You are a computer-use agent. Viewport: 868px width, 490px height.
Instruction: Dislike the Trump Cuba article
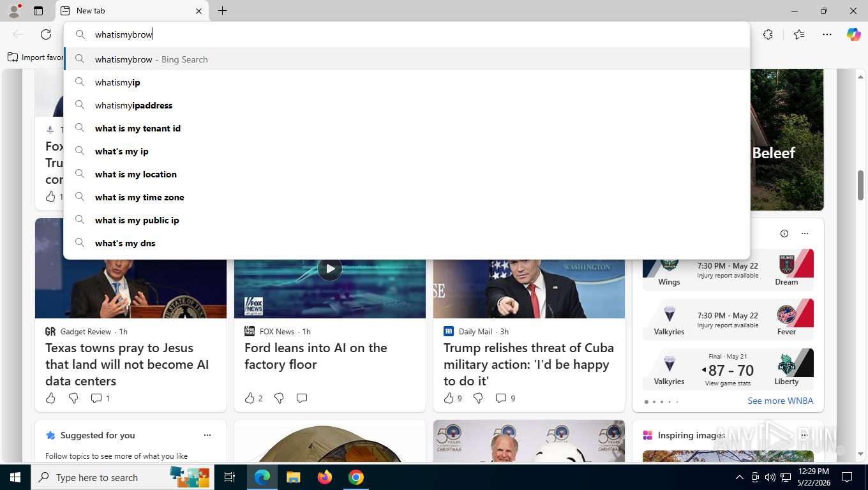pos(478,398)
